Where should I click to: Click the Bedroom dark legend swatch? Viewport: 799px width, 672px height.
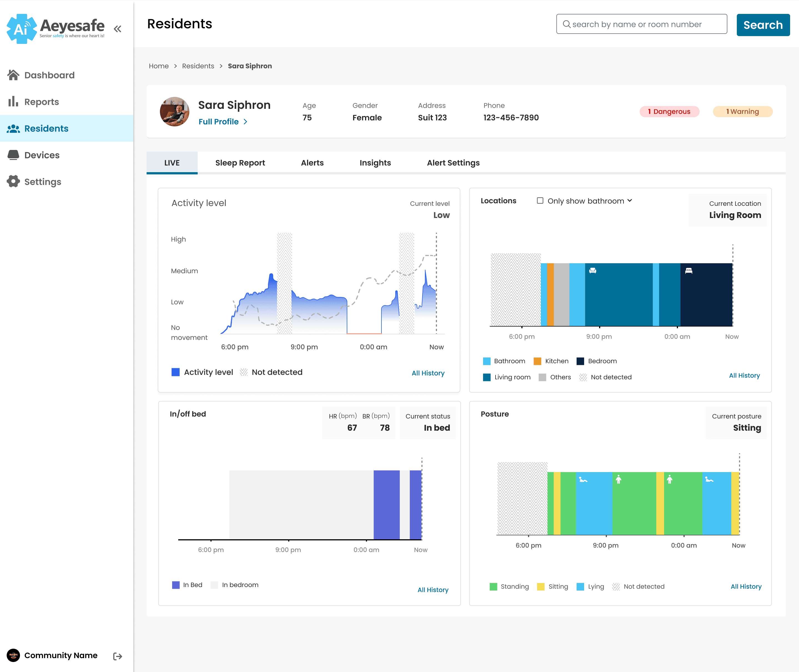tap(581, 361)
